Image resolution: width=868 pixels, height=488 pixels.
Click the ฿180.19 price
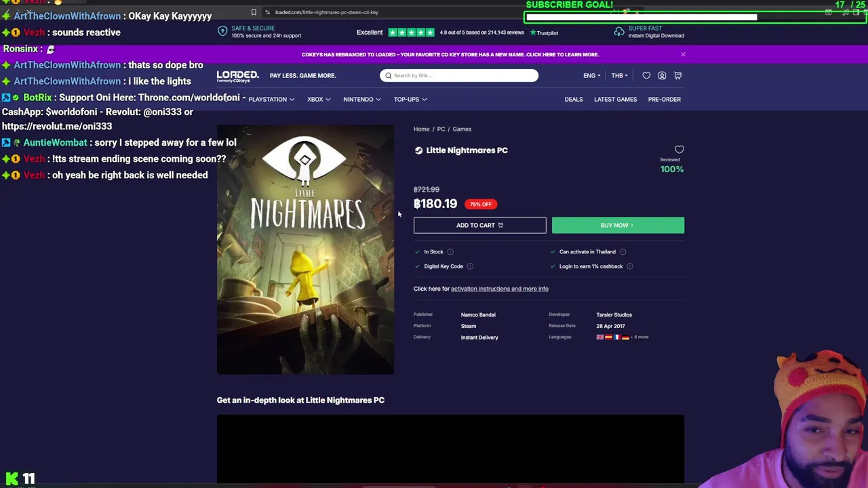coord(435,203)
